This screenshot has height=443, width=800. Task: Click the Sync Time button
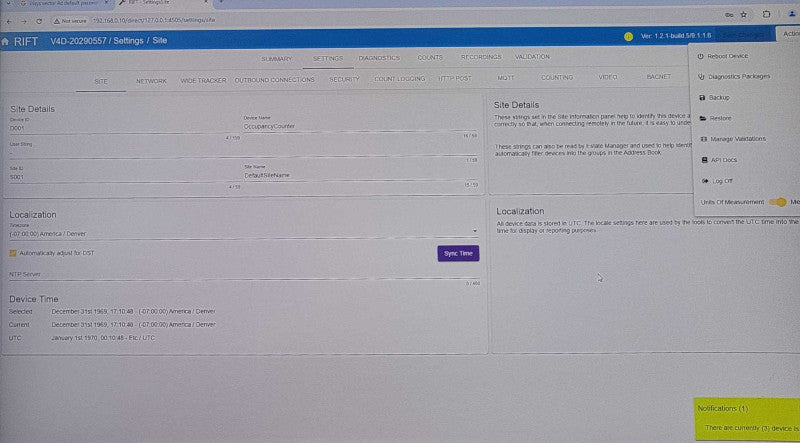point(458,254)
